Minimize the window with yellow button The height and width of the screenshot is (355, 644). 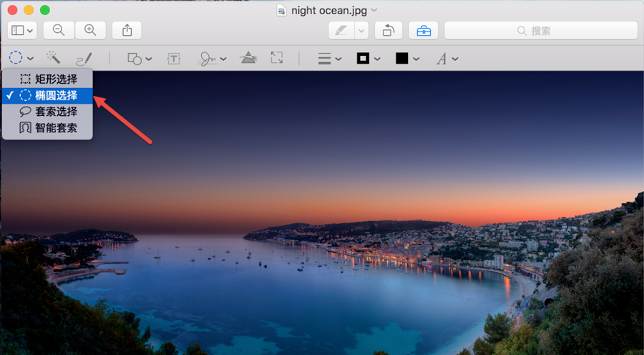pyautogui.click(x=29, y=10)
